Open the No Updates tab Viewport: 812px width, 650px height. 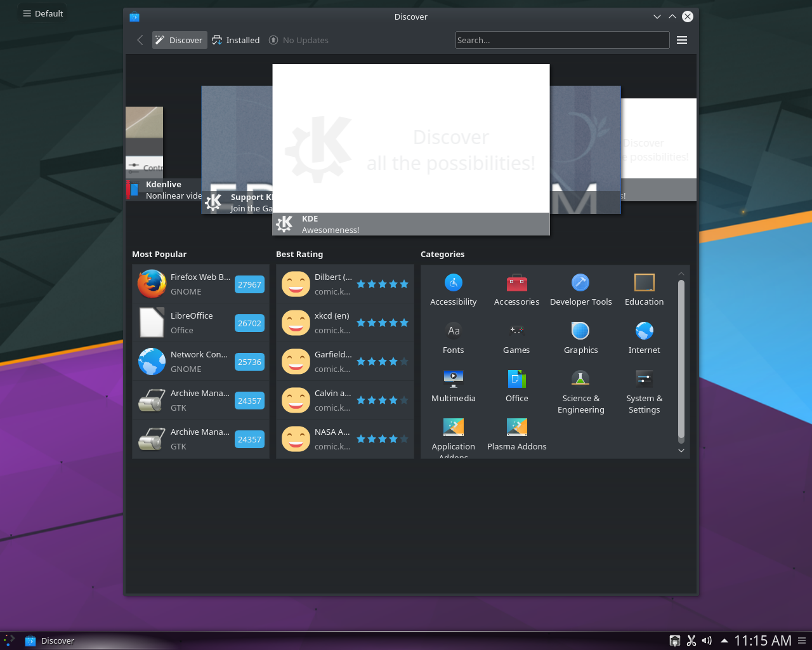pyautogui.click(x=298, y=40)
